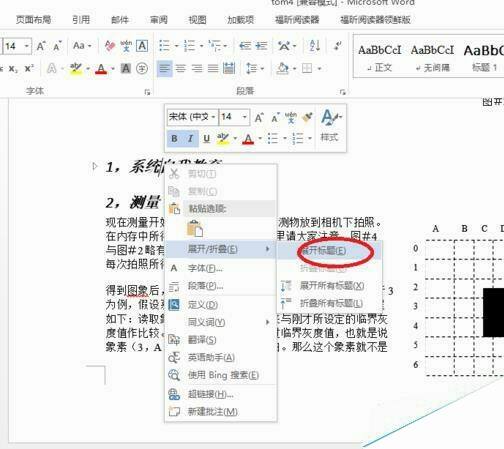Open the 审阅 ribbon tab
This screenshot has height=449, width=504.
159,20
